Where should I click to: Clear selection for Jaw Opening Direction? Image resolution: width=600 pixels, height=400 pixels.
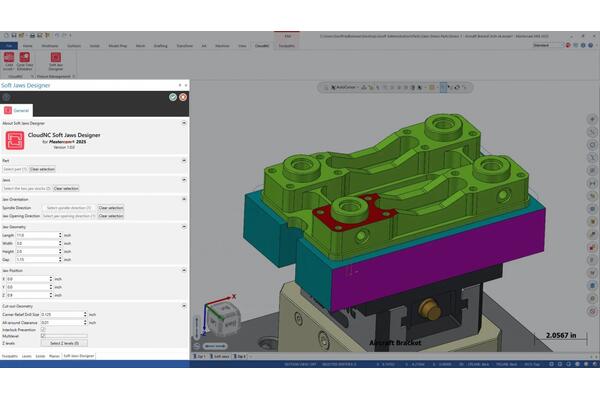coord(111,216)
